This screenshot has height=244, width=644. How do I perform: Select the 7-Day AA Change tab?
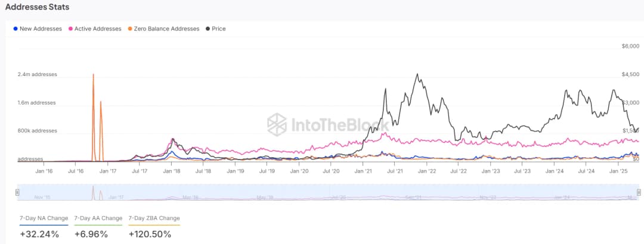[98, 218]
